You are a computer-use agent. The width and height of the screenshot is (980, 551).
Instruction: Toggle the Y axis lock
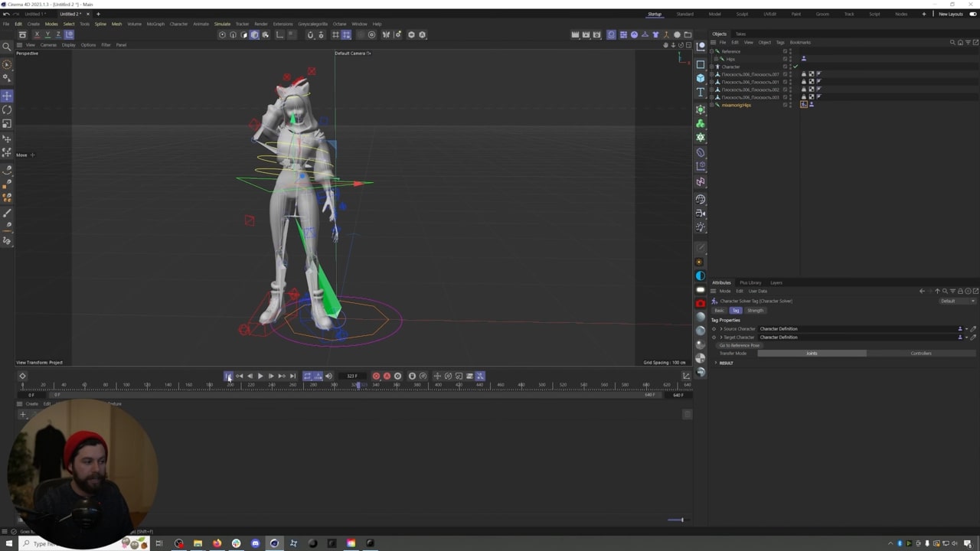click(47, 34)
